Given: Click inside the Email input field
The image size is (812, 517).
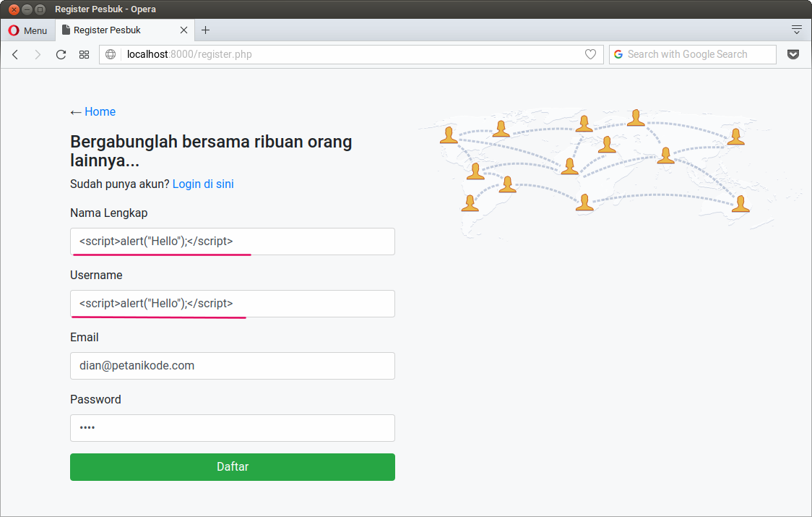Looking at the screenshot, I should [x=232, y=365].
